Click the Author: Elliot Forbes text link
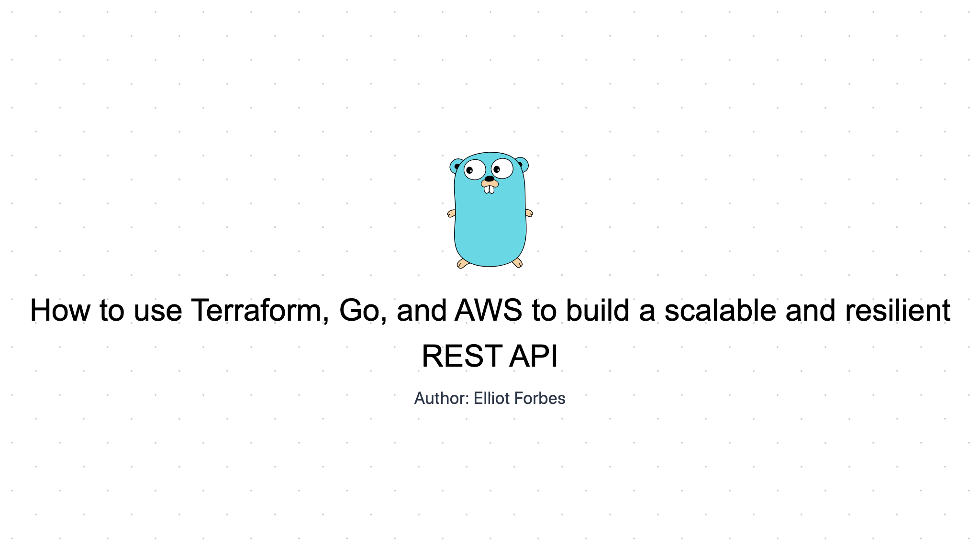This screenshot has width=980, height=560. coord(490,397)
